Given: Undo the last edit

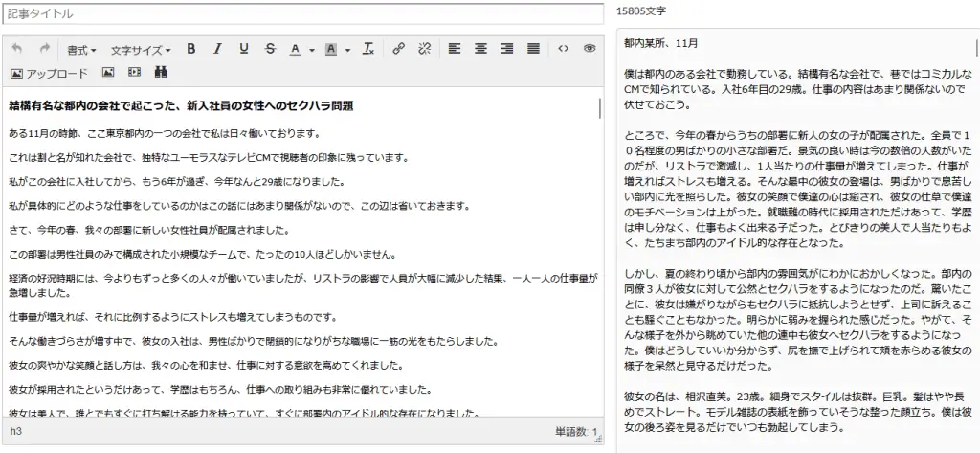Looking at the screenshot, I should [17, 49].
